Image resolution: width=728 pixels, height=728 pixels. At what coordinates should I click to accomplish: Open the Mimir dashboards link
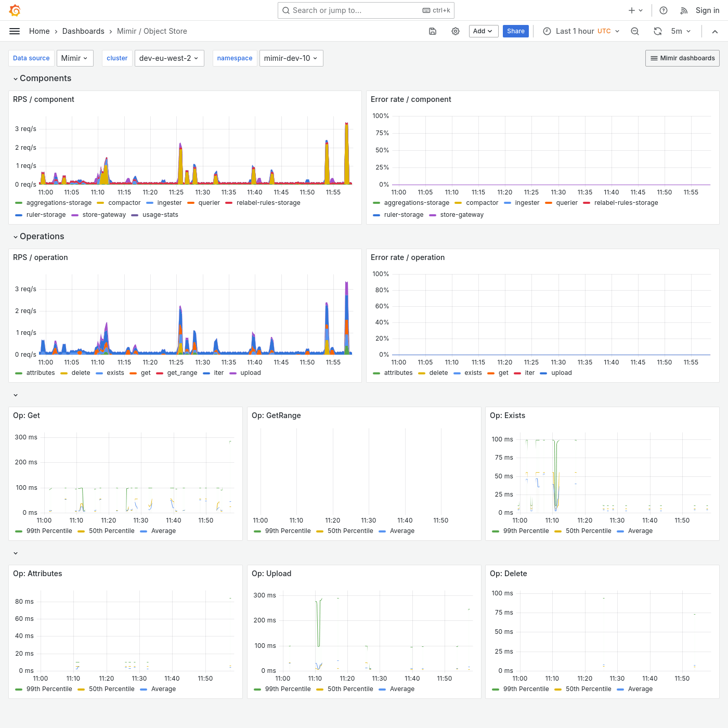coord(682,58)
